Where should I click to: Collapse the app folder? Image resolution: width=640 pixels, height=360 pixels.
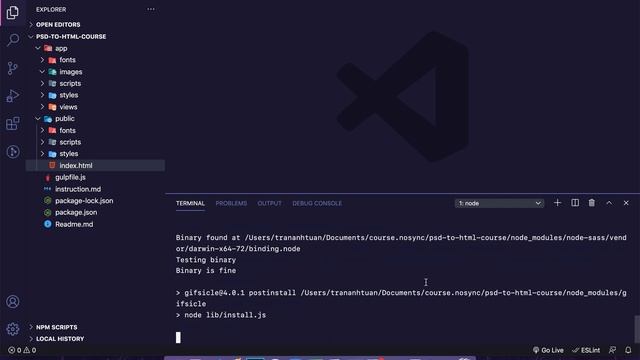click(x=61, y=48)
